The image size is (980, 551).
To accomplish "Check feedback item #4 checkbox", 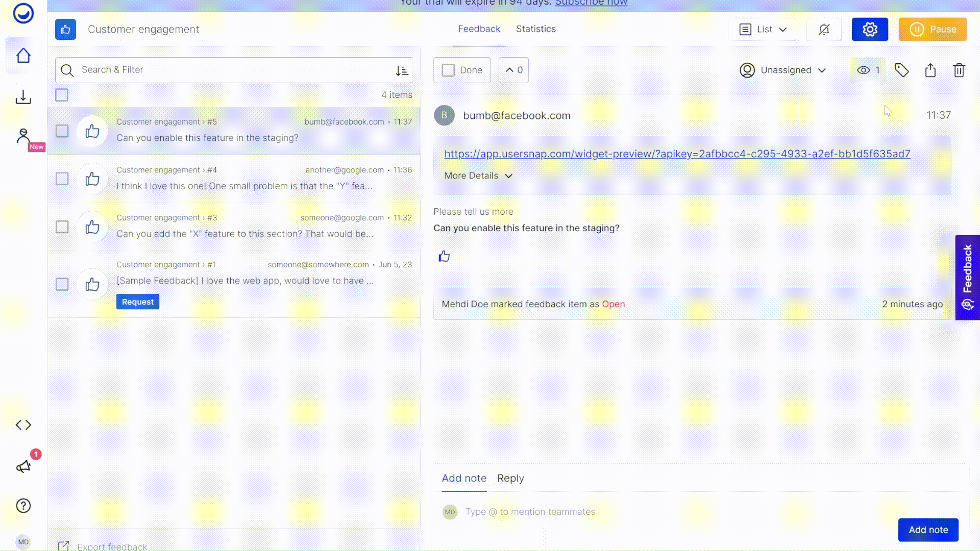I will coord(62,179).
